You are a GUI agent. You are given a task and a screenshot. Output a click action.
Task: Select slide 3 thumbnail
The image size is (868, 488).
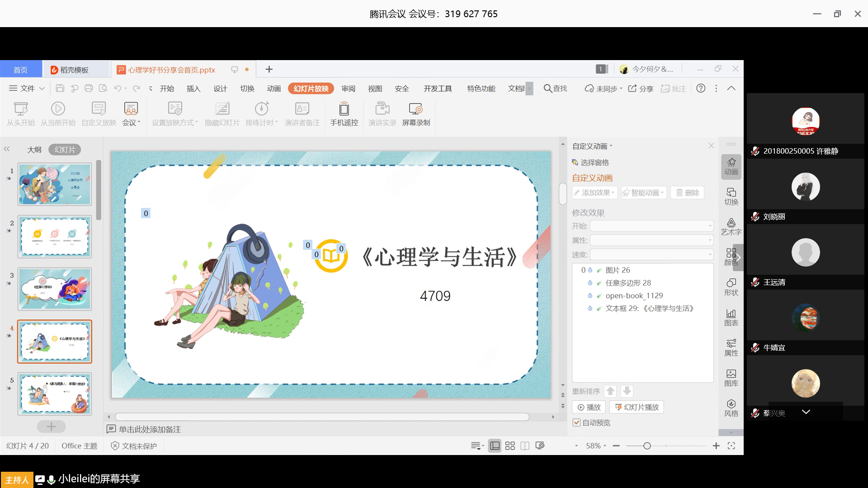tap(55, 289)
